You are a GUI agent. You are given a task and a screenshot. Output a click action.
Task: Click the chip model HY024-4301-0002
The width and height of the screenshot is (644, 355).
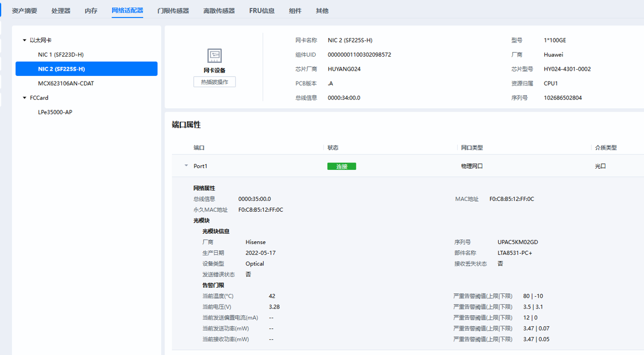coord(567,69)
